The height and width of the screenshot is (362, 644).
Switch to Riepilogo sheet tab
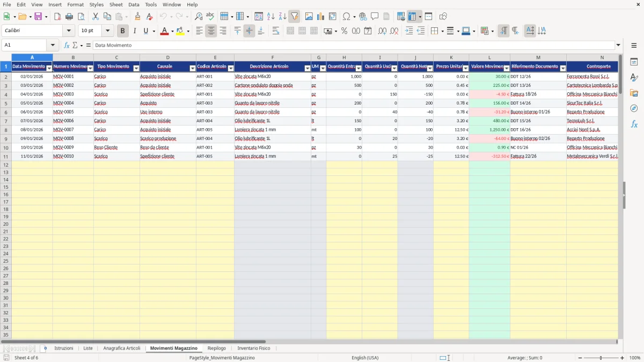(217, 348)
